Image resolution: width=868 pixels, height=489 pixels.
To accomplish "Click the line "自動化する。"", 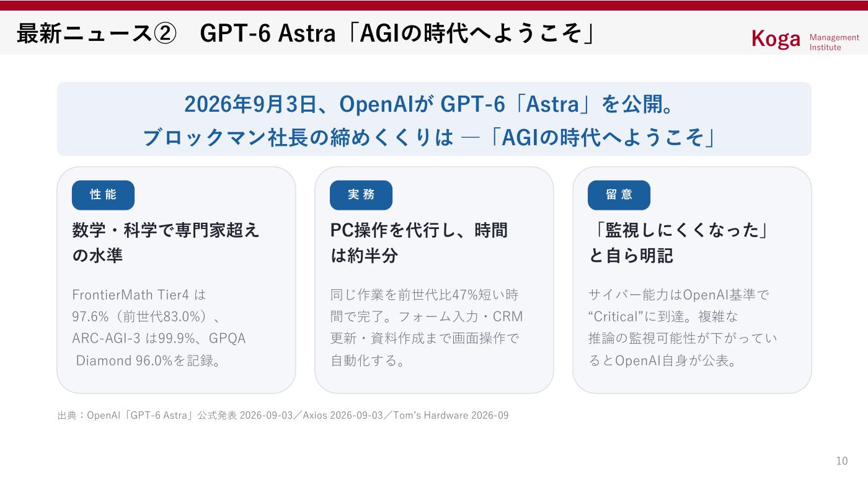I will coord(368,361).
